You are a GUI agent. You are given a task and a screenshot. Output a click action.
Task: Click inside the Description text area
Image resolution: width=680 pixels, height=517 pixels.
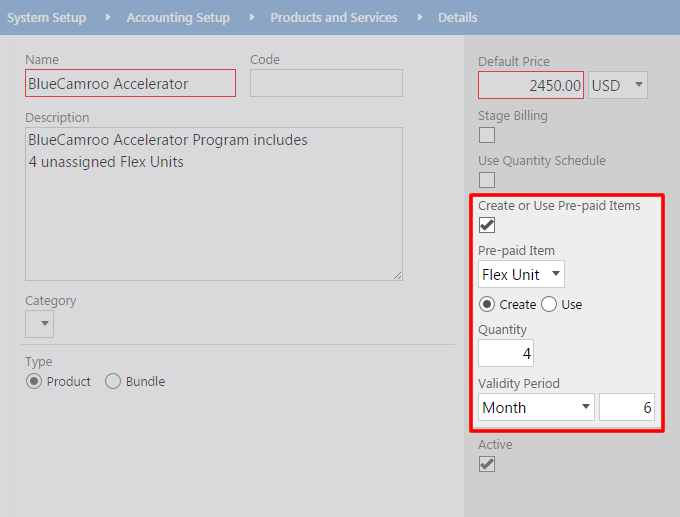pos(214,204)
